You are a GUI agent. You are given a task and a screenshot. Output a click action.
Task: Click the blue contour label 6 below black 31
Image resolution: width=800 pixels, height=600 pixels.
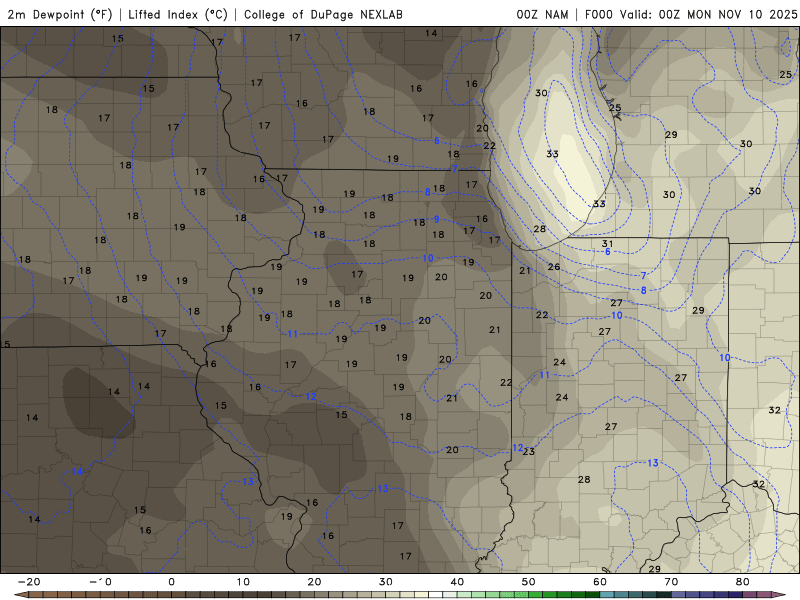point(608,252)
